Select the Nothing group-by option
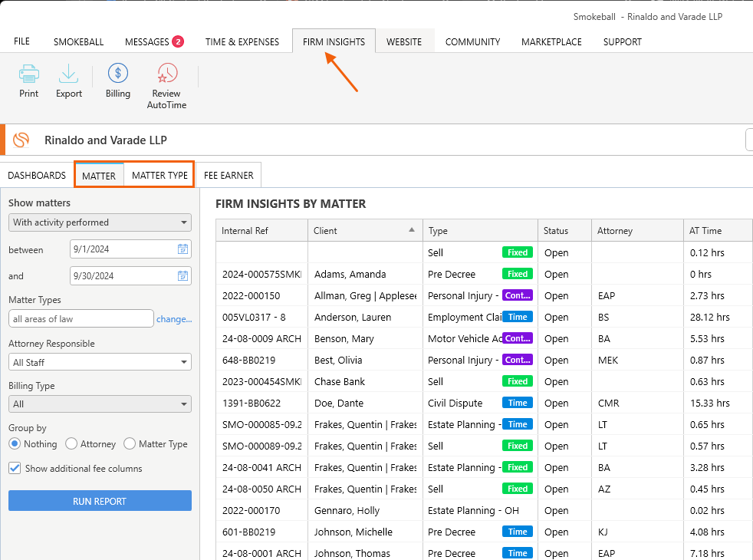This screenshot has height=560, width=753. (x=15, y=443)
